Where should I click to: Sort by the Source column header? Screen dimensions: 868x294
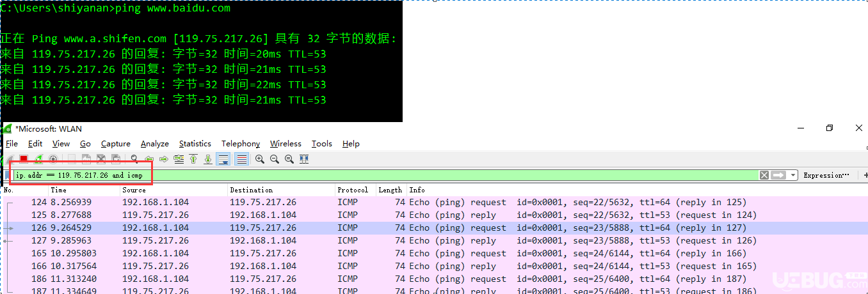174,190
